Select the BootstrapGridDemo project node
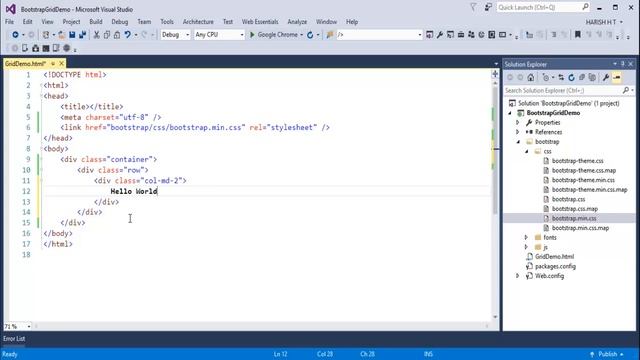Viewport: 640px width, 360px height. [553, 113]
